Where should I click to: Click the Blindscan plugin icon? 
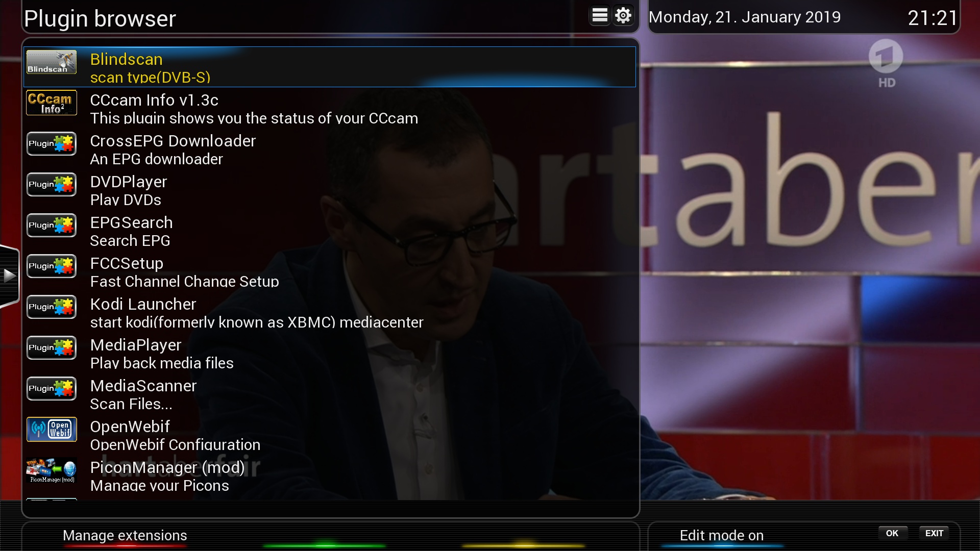[51, 62]
